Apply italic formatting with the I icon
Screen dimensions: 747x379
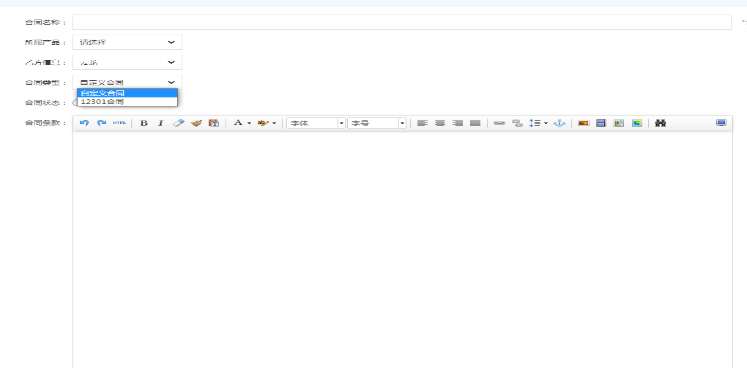click(161, 123)
